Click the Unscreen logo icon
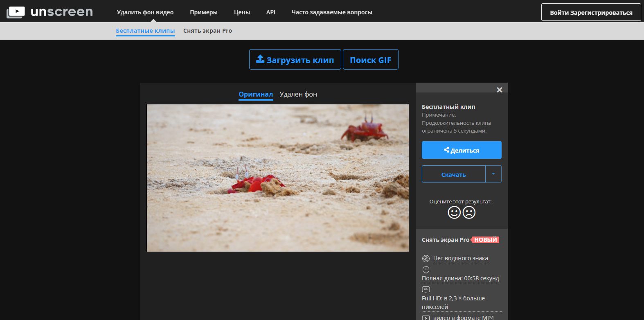The height and width of the screenshot is (320, 644). [x=16, y=12]
